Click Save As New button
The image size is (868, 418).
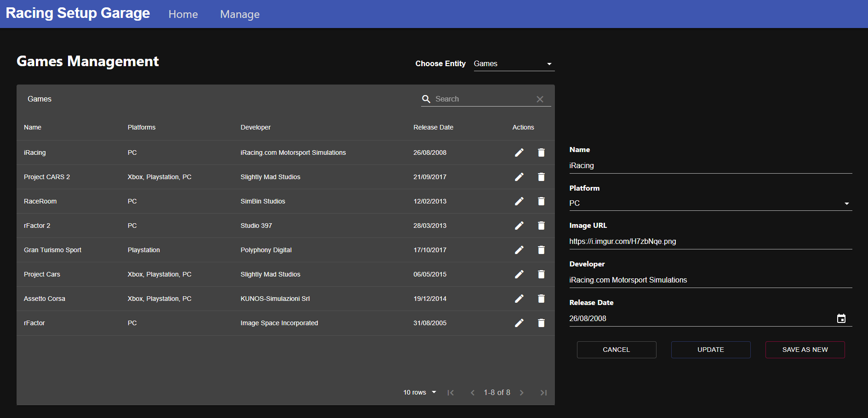805,350
